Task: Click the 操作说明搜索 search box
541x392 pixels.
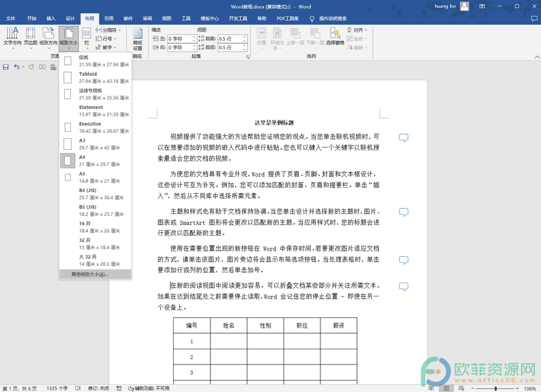Action: click(332, 19)
